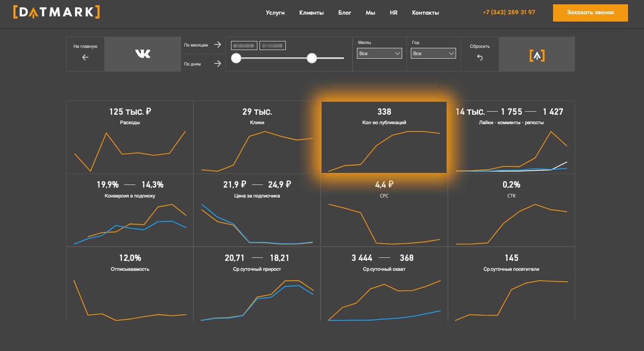Click the 1 755 comments value
This screenshot has width=644, height=351.
tap(512, 112)
